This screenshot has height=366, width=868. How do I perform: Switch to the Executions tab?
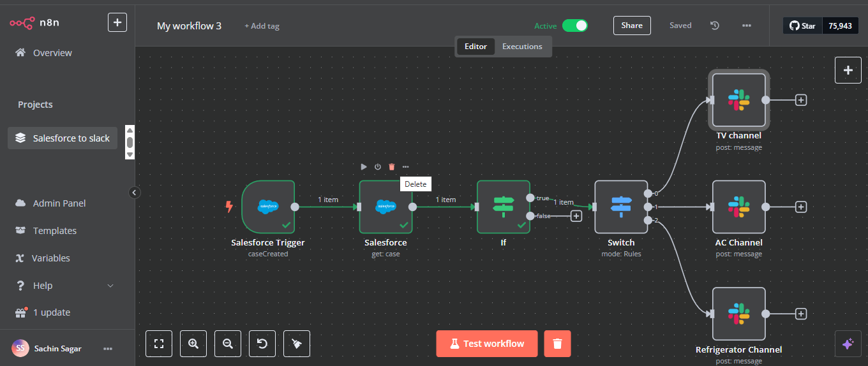click(522, 47)
